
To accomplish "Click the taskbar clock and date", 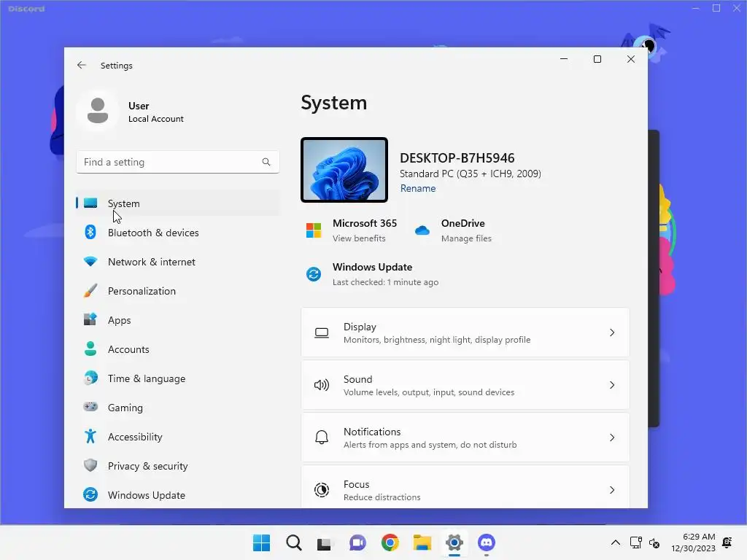I will click(693, 542).
